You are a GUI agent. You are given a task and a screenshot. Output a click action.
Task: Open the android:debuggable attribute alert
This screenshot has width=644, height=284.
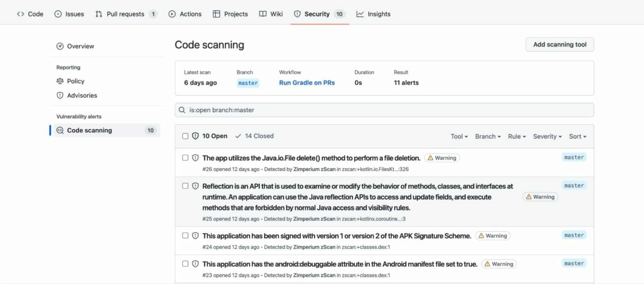point(340,264)
